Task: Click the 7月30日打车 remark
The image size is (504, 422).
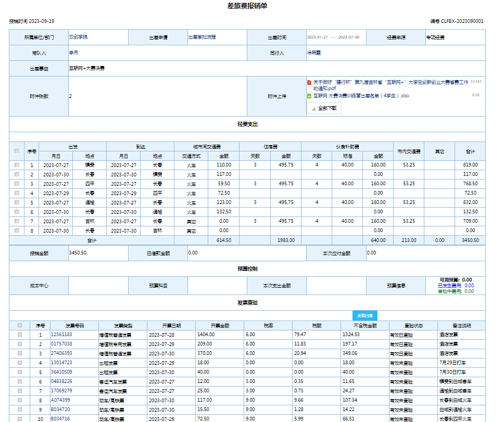Action: coord(452,372)
